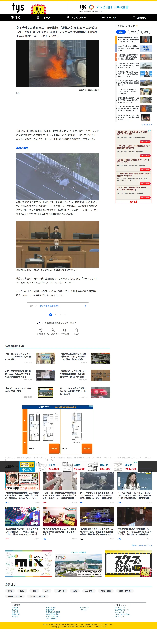Go to article page 4
The height and width of the screenshot is (644, 157).
[65, 315]
